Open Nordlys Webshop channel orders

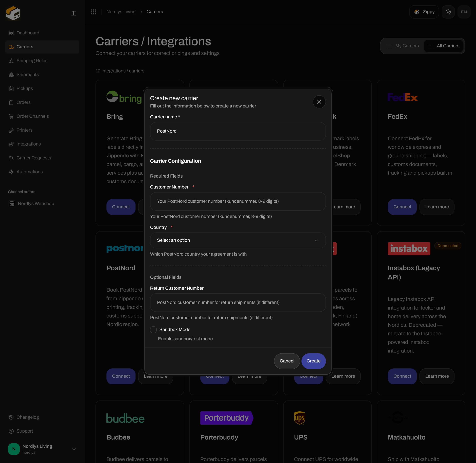42,204
